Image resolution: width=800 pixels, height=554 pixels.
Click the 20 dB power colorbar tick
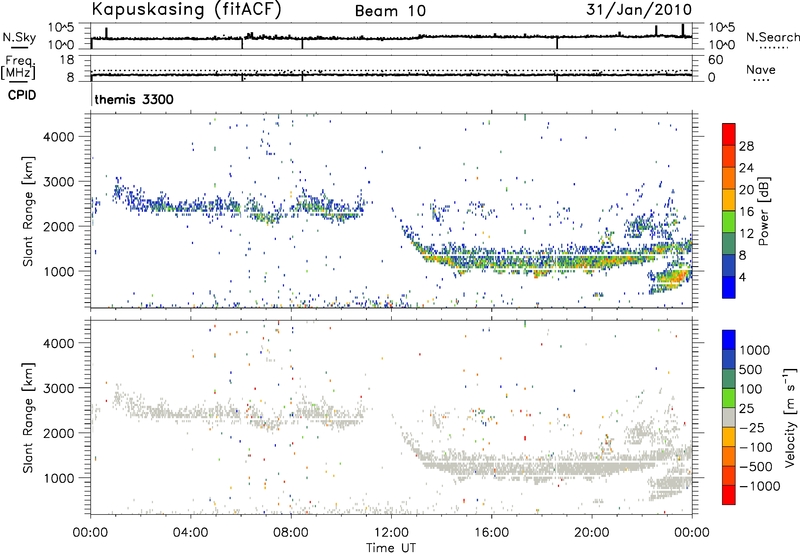(746, 190)
